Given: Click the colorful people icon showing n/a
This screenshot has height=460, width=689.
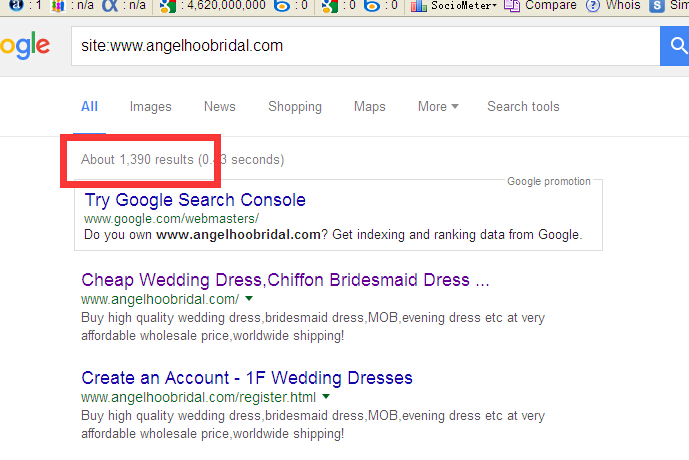Looking at the screenshot, I should 58,6.
